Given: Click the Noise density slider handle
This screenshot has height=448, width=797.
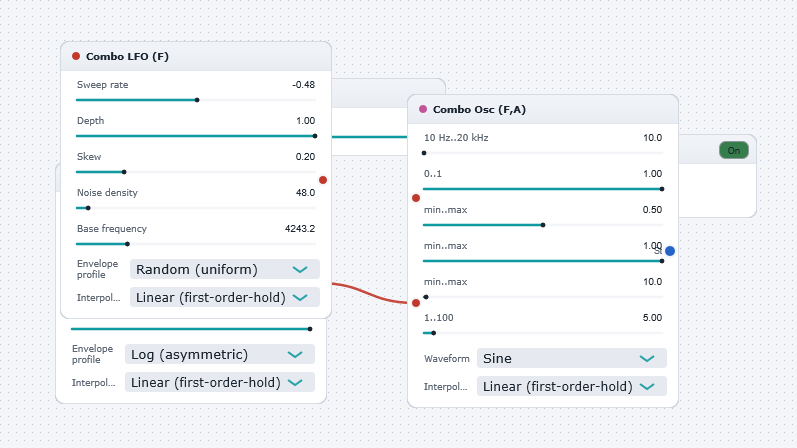Looking at the screenshot, I should coord(88,208).
